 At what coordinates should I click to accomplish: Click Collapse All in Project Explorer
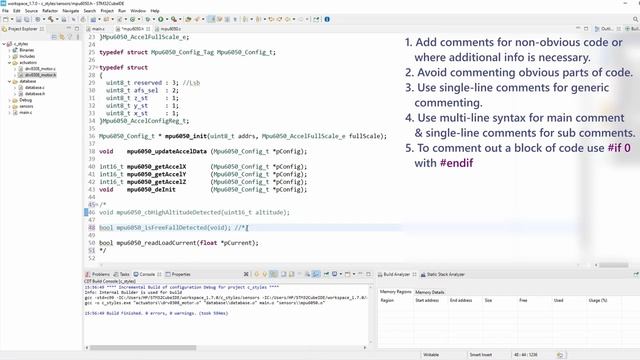point(54,37)
